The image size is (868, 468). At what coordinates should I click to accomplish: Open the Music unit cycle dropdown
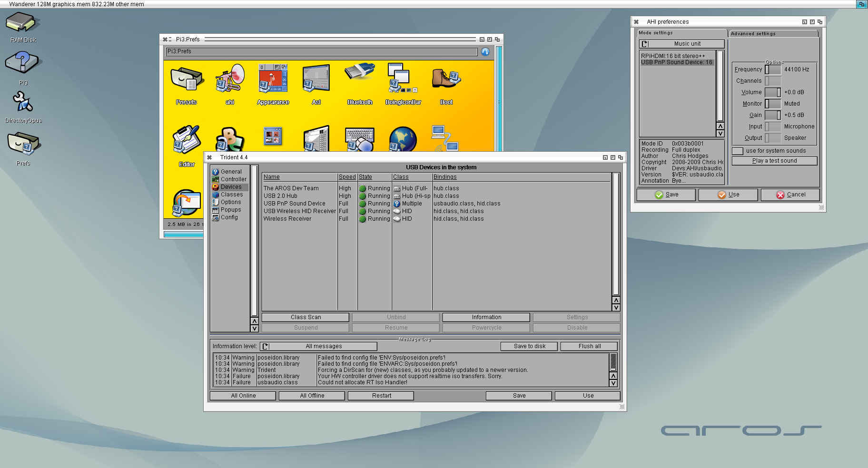pyautogui.click(x=681, y=44)
